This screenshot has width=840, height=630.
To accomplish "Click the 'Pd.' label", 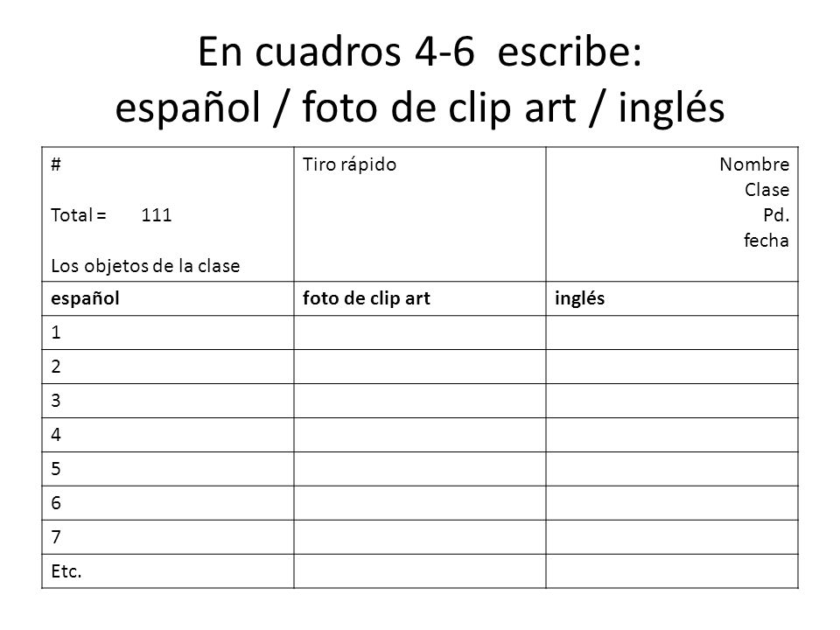I will point(776,215).
